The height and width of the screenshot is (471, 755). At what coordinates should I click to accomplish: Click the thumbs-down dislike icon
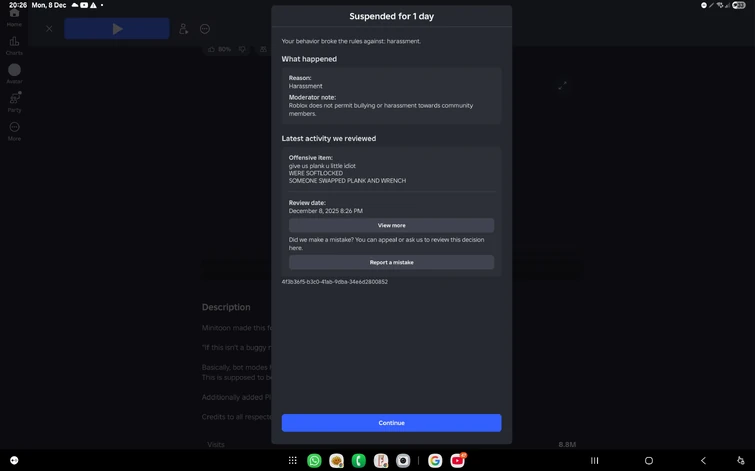[242, 49]
